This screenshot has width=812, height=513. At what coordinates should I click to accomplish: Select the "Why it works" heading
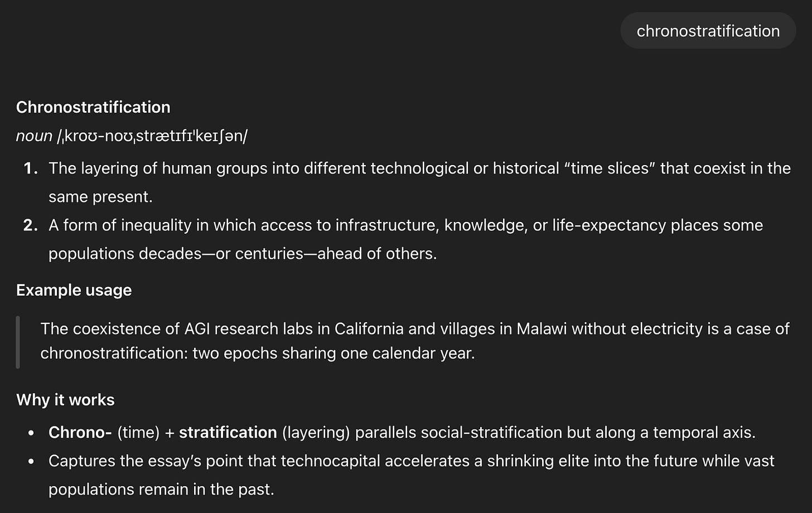pyautogui.click(x=65, y=400)
